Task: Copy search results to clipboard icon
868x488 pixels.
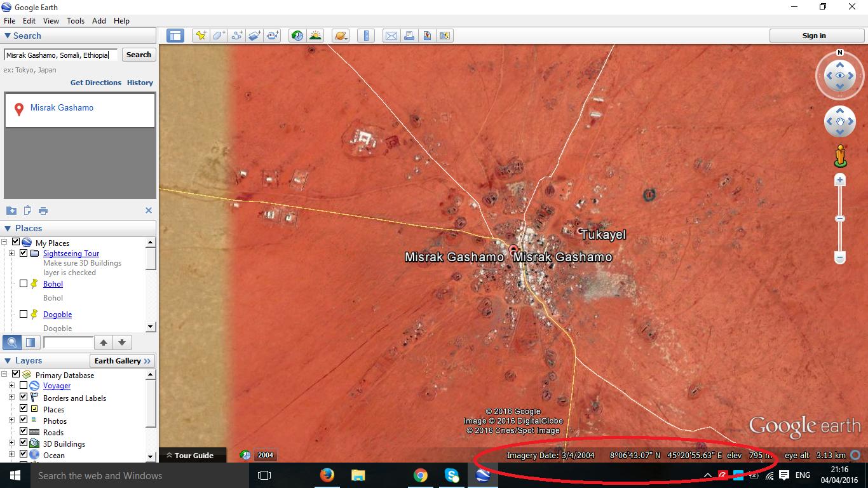Action: click(27, 210)
